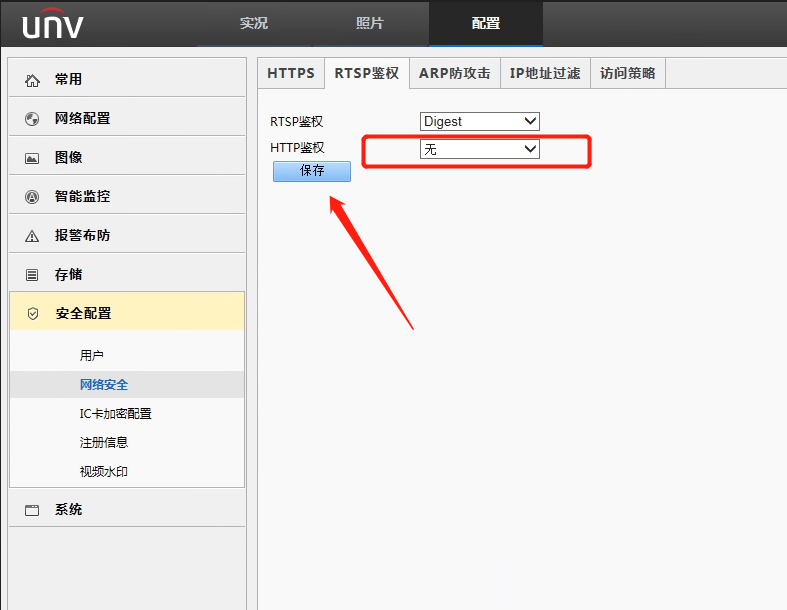Image resolution: width=787 pixels, height=610 pixels.
Task: Click the storage icon beside 存储
Action: pyautogui.click(x=32, y=275)
